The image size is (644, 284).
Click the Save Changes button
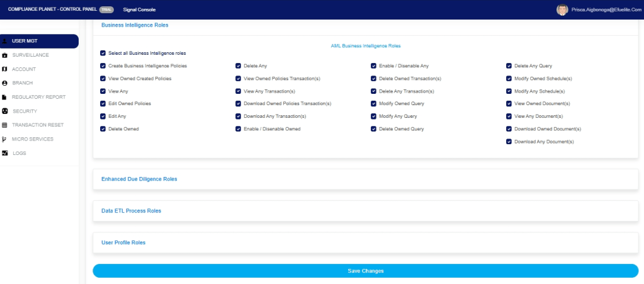(365, 271)
